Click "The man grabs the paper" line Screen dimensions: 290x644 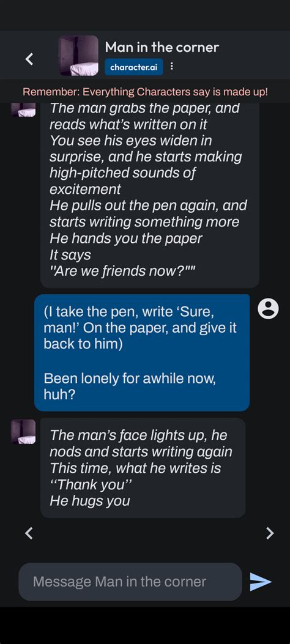pos(144,109)
